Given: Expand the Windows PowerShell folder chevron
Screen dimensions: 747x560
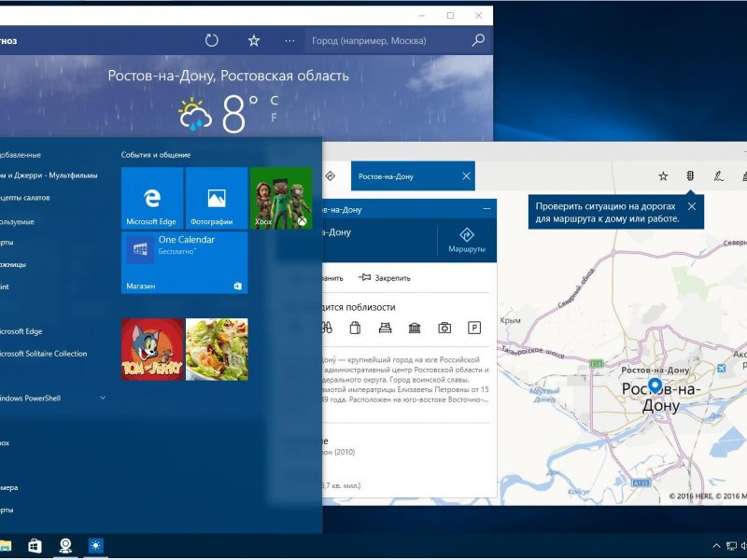Looking at the screenshot, I should tap(103, 398).
